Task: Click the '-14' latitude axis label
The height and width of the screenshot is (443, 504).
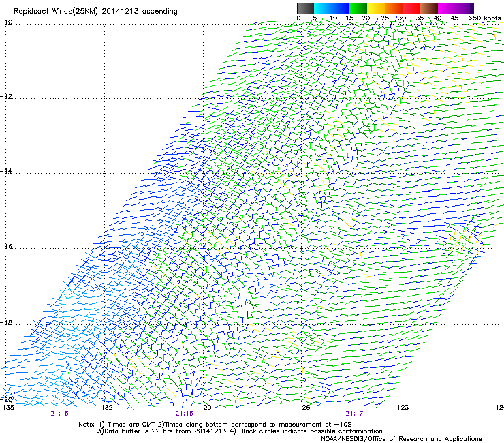Action: [6, 171]
